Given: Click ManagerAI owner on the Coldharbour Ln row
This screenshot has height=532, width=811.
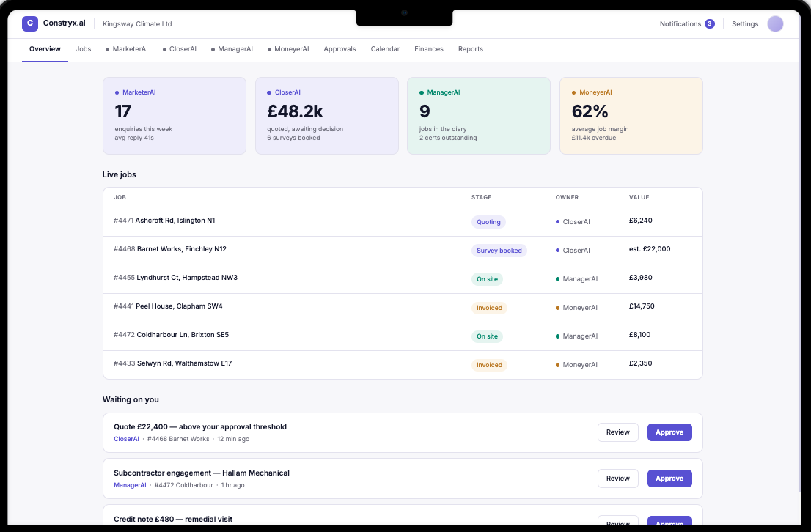Looking at the screenshot, I should [576, 336].
